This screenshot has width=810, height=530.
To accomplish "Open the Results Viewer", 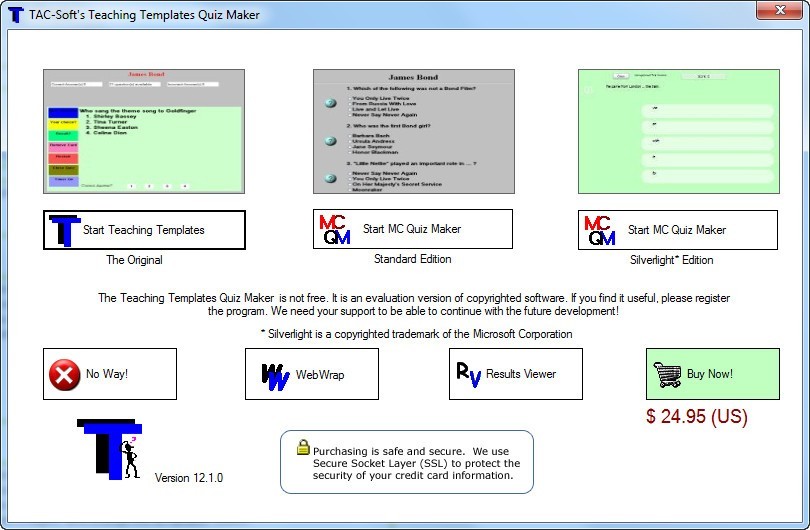I will point(516,374).
